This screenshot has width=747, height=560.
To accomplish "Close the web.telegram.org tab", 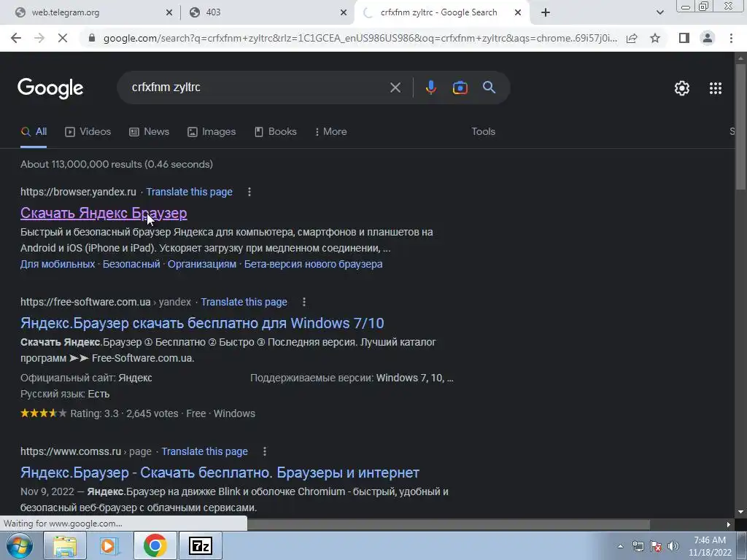I will tap(169, 12).
